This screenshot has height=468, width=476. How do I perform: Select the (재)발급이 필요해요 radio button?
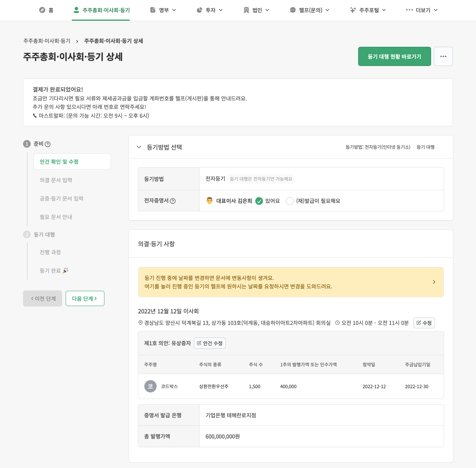click(290, 201)
